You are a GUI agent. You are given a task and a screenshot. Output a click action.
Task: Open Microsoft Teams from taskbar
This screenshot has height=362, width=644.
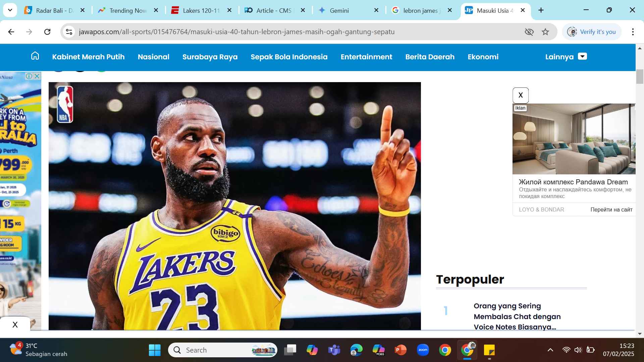click(x=334, y=350)
